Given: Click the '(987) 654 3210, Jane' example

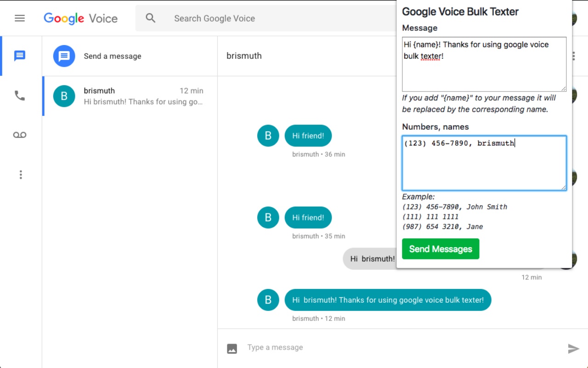Looking at the screenshot, I should pyautogui.click(x=442, y=227).
